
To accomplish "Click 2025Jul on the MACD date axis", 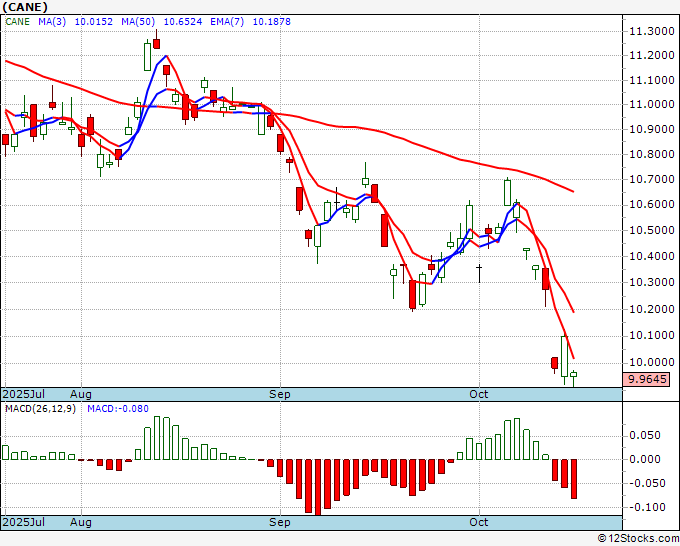I will pos(23,522).
